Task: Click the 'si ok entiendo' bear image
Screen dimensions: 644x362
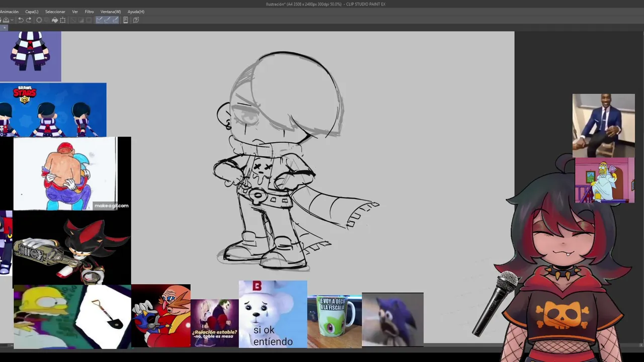Action: [x=273, y=314]
